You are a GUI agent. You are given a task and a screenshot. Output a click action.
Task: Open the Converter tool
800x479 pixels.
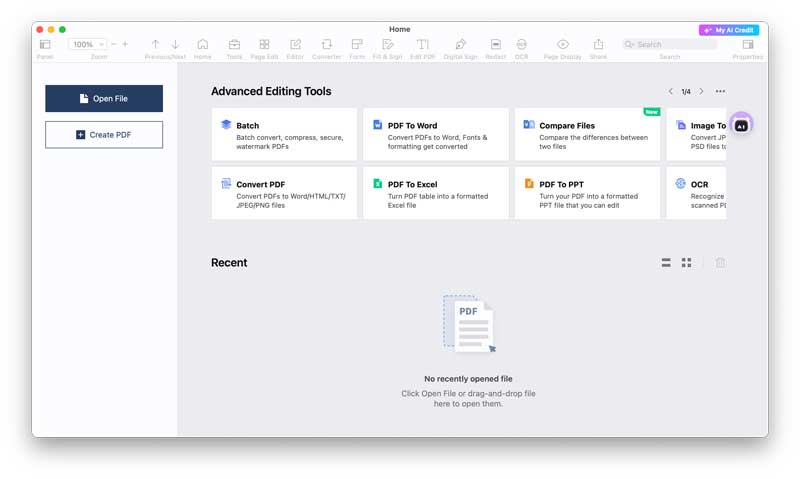(326, 45)
